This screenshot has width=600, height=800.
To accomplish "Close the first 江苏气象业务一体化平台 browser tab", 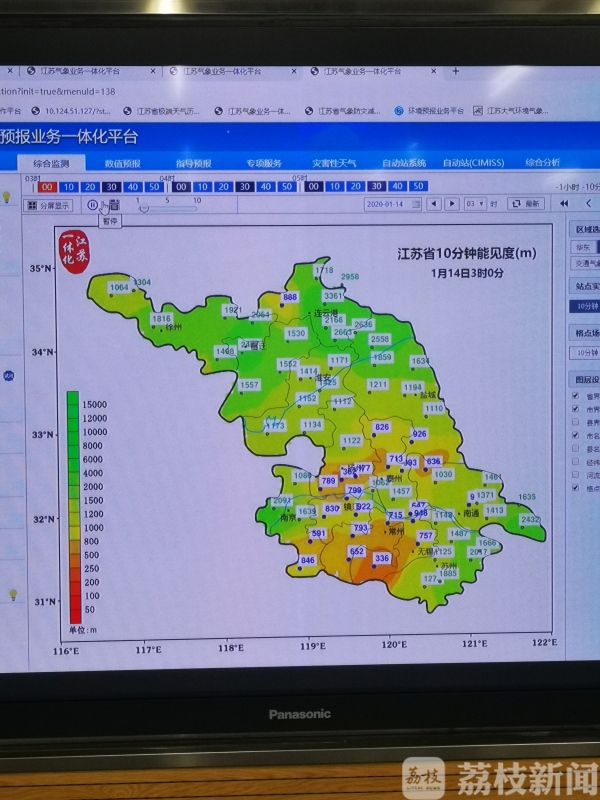I will [x=153, y=72].
